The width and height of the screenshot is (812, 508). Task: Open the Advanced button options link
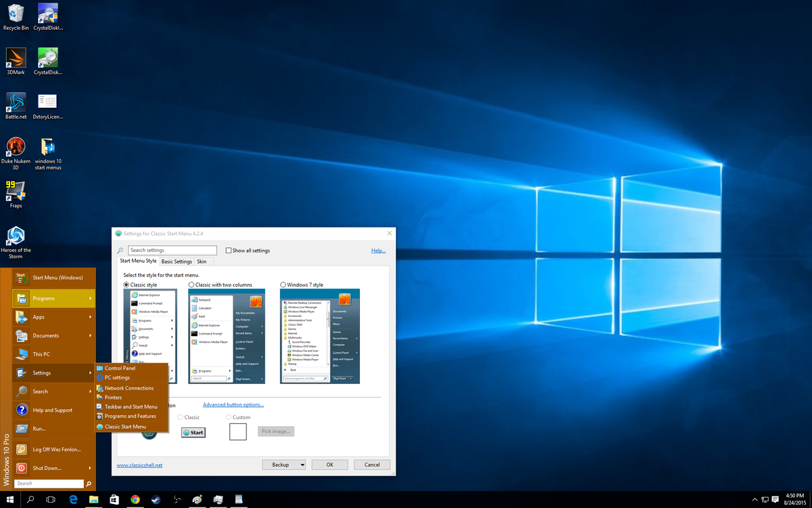233,405
